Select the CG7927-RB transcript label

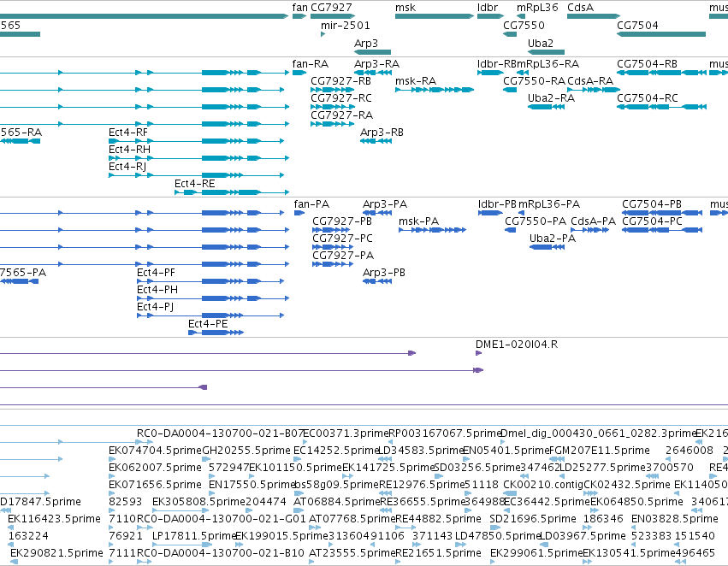click(340, 80)
